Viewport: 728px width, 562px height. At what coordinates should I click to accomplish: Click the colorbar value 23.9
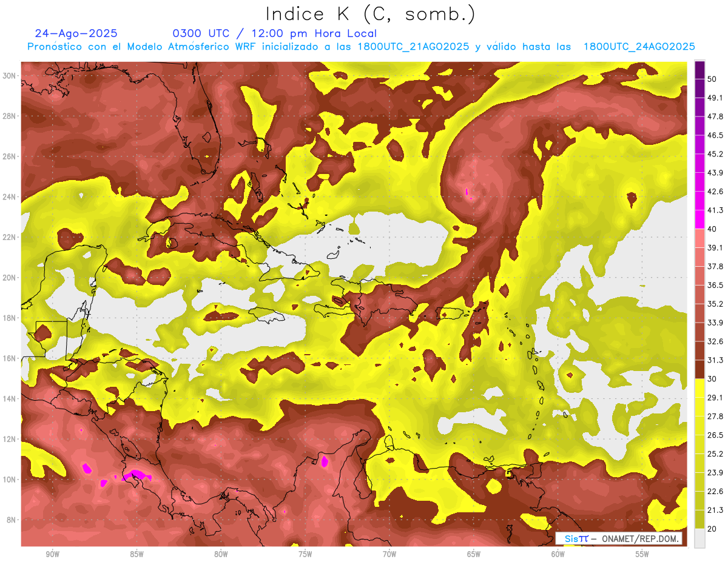click(716, 472)
